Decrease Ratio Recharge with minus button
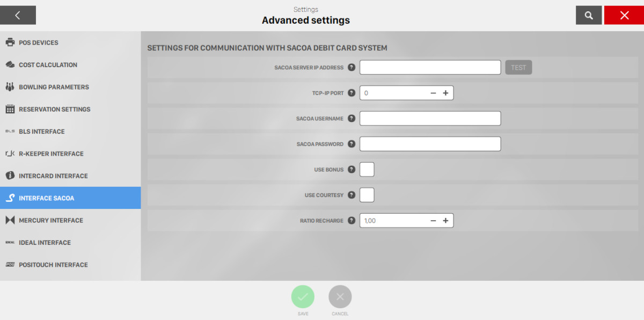 point(433,221)
